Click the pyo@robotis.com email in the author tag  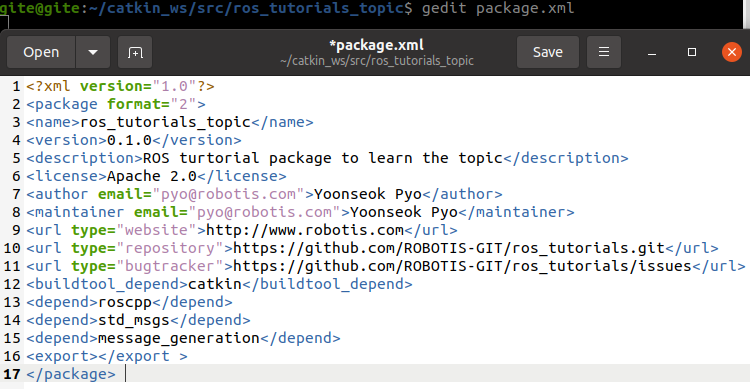point(228,194)
